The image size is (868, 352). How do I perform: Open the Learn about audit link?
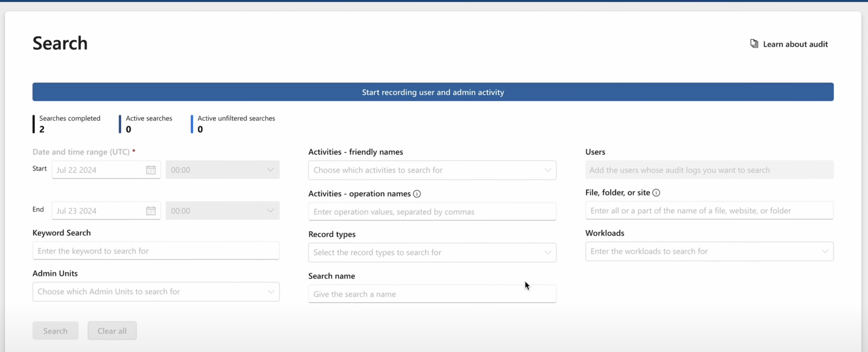pos(795,44)
